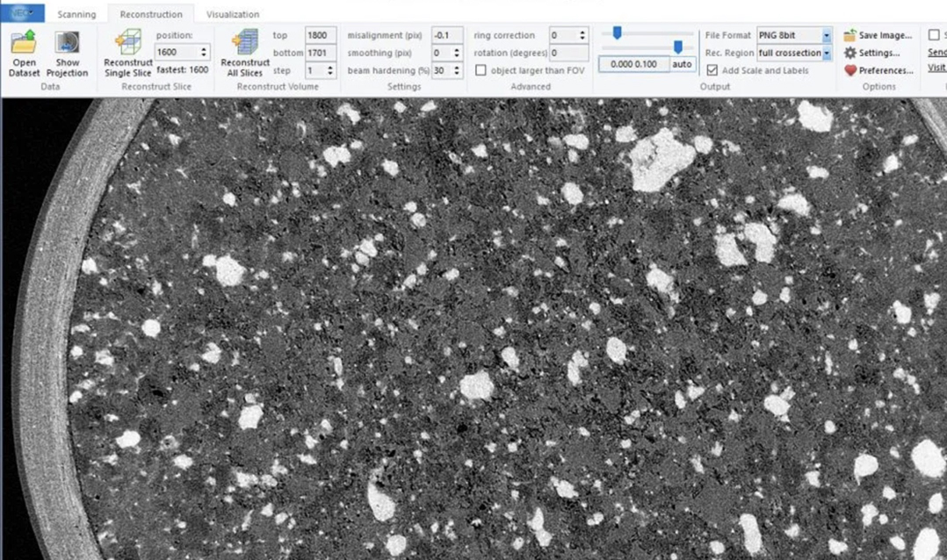Open the Settings gear icon

click(849, 53)
